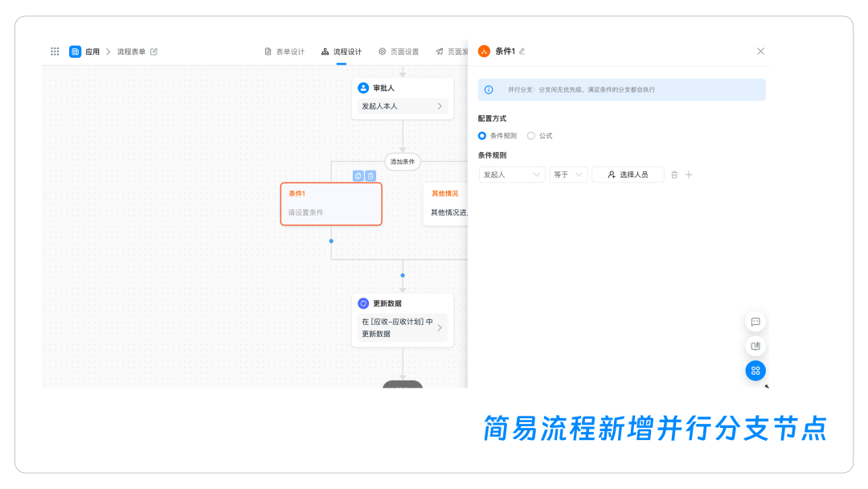Rename 条件1 using the pencil icon
The height and width of the screenshot is (489, 868).
pos(522,51)
